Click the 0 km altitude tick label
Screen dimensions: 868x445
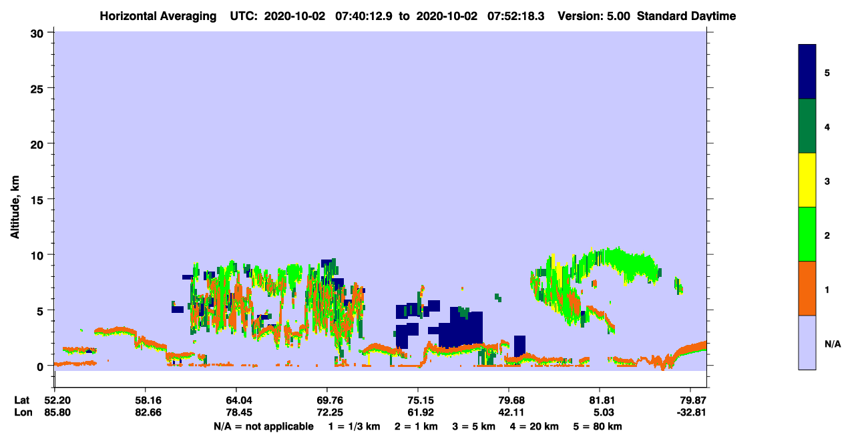tap(41, 366)
